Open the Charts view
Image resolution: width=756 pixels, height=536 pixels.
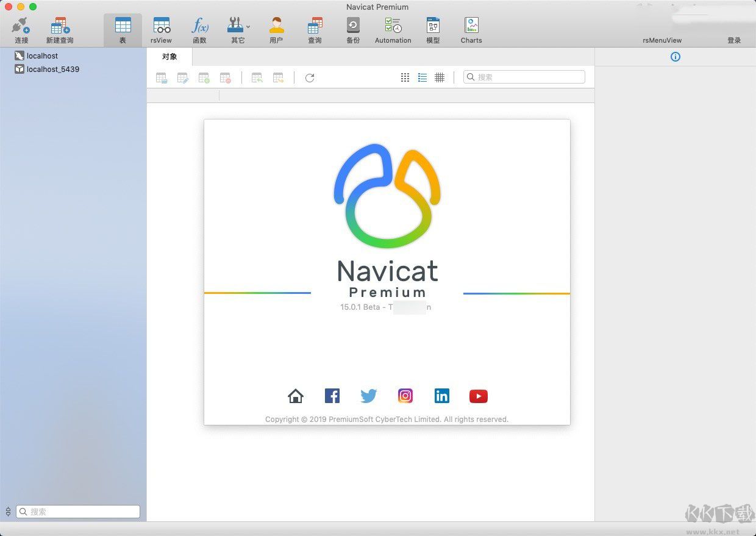tap(471, 27)
